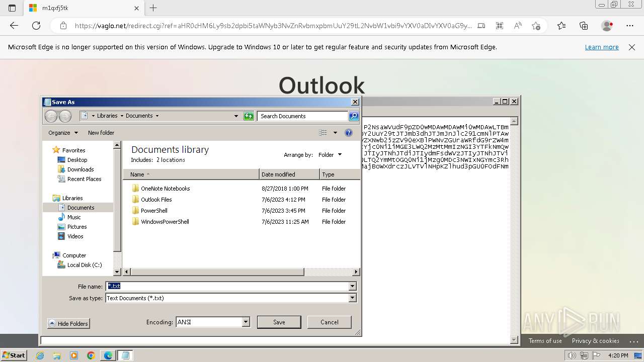Click the Privacy & cookies link

595,341
